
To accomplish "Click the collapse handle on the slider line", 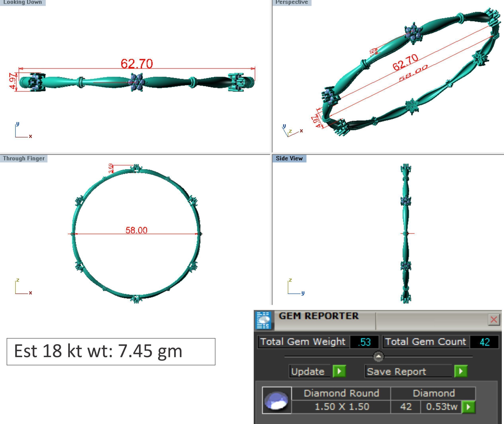I will tap(378, 357).
